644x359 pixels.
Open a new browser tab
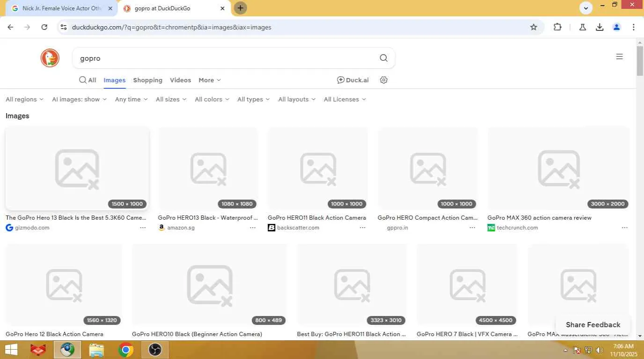click(240, 8)
